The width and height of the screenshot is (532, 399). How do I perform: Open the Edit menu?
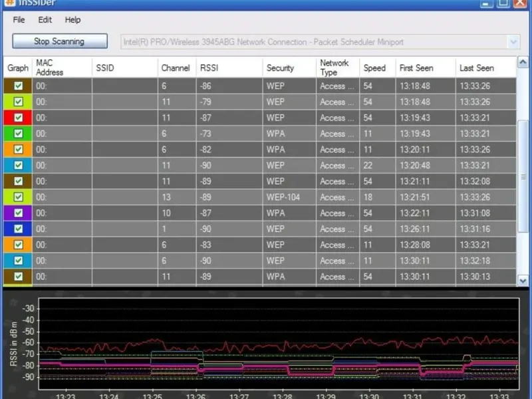point(45,20)
